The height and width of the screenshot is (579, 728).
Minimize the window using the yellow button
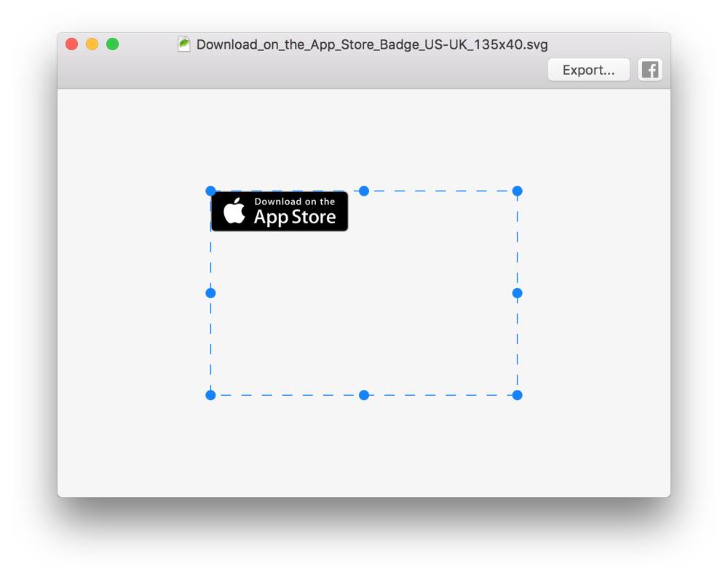[x=92, y=44]
